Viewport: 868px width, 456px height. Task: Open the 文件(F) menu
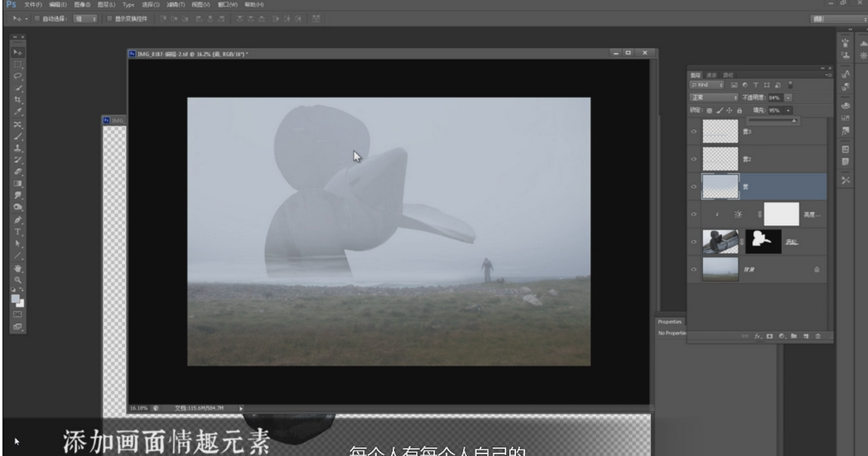(x=32, y=4)
